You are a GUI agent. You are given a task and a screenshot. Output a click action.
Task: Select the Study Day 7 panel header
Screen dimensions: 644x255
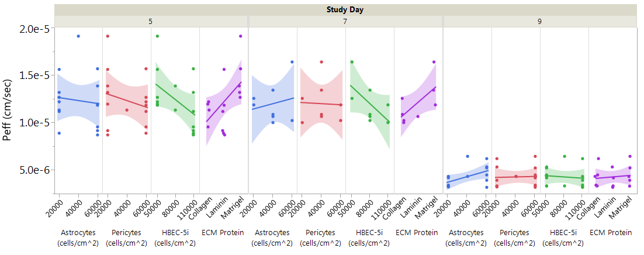(345, 21)
